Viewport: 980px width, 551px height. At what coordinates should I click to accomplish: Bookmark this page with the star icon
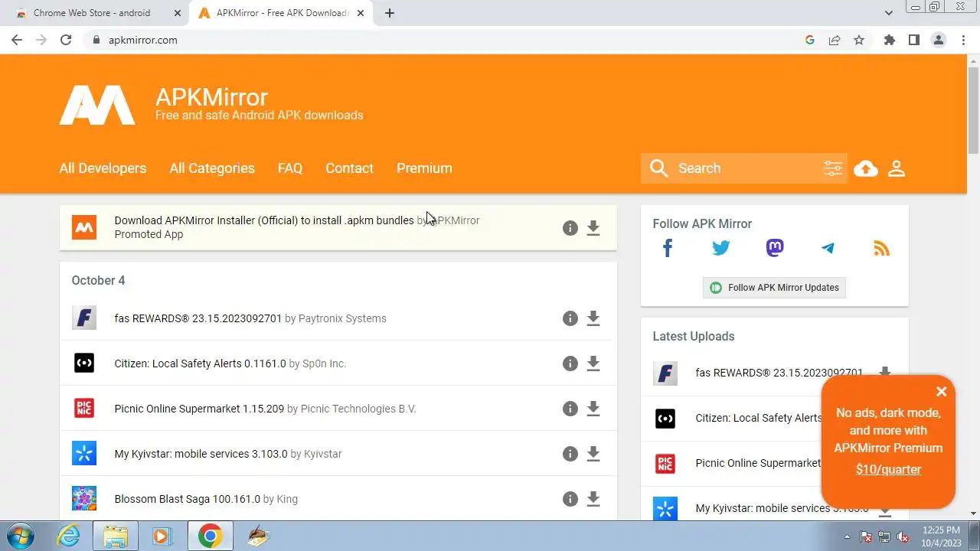coord(859,40)
